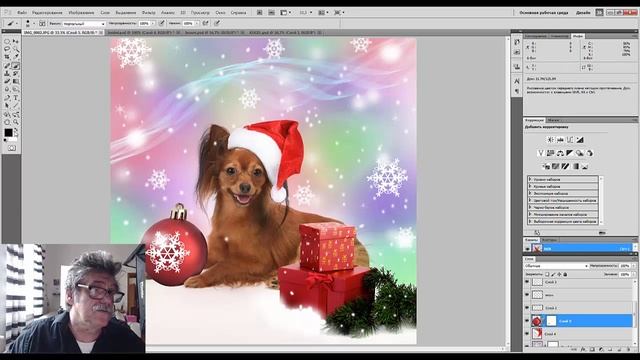The image size is (640, 360).
Task: Select the Crop tool
Action: click(x=7, y=57)
